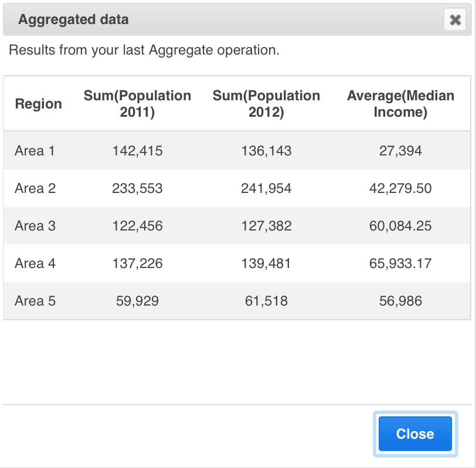
Task: Click the Average(Median Income) column header
Action: point(400,104)
